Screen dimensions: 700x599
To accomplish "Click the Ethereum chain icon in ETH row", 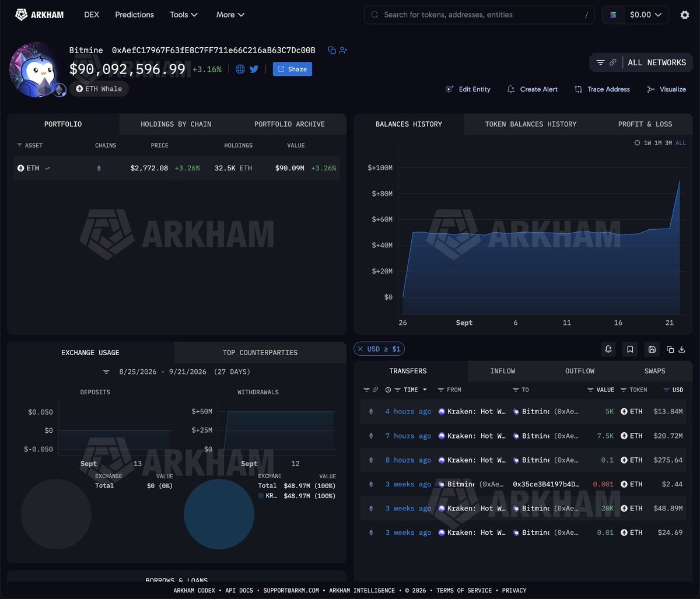I will [x=99, y=168].
